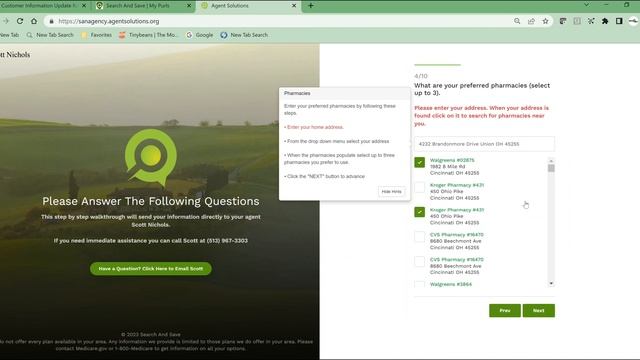
Task: Click the 'Enter your home address' hint
Action: (314, 127)
